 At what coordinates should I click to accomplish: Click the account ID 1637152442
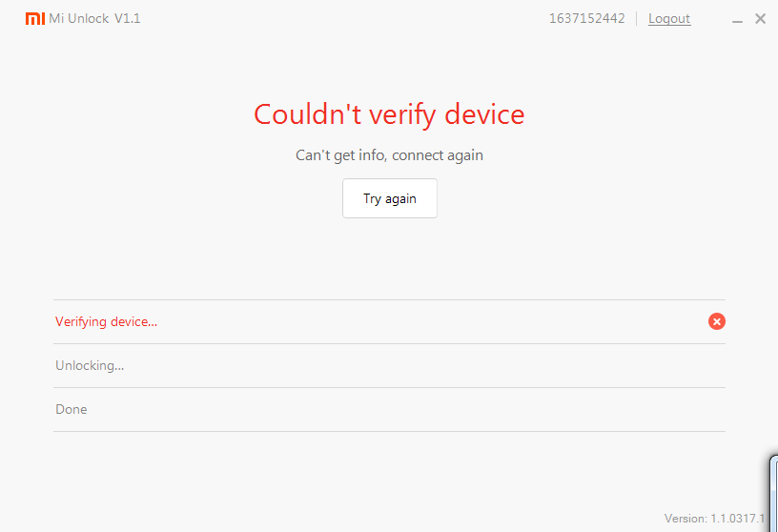(x=586, y=19)
